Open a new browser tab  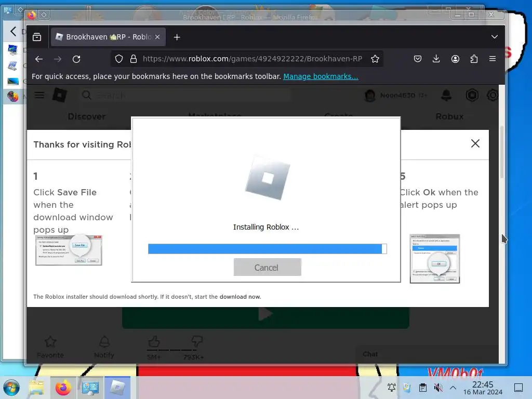(x=177, y=37)
